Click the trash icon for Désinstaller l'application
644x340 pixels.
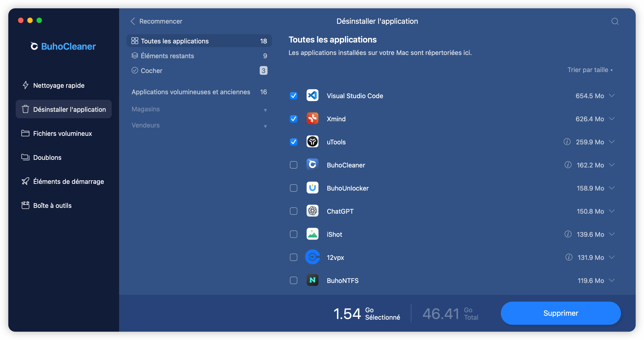coord(25,109)
